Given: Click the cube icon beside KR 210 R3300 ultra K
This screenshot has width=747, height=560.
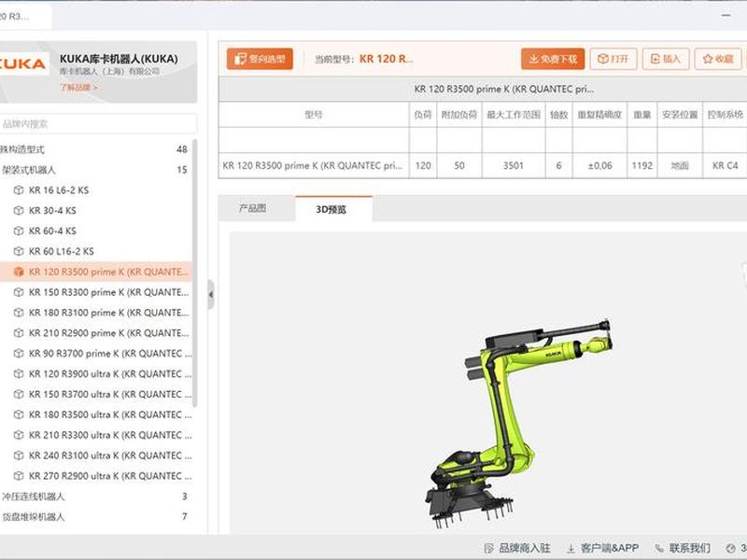Looking at the screenshot, I should coord(19,435).
